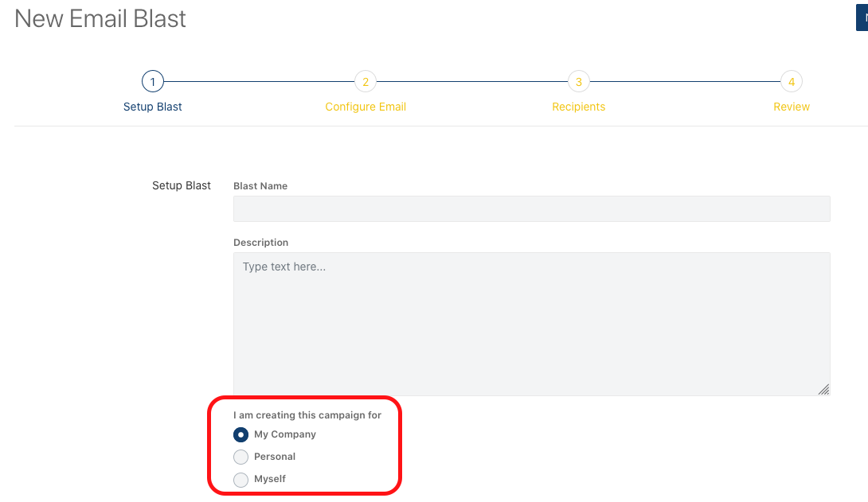Jump to step 3 circle
This screenshot has width=868, height=502.
pos(578,82)
